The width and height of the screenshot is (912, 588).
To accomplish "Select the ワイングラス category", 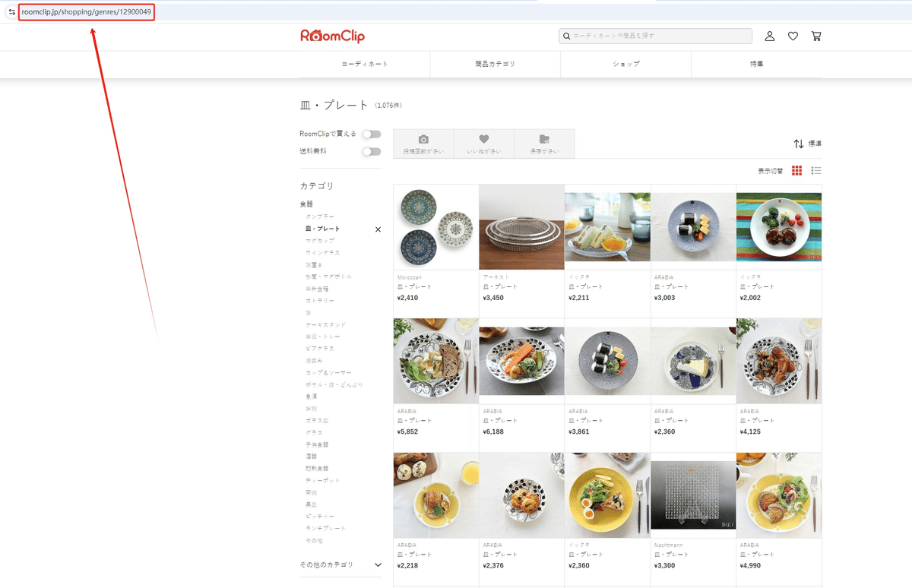I will [323, 252].
